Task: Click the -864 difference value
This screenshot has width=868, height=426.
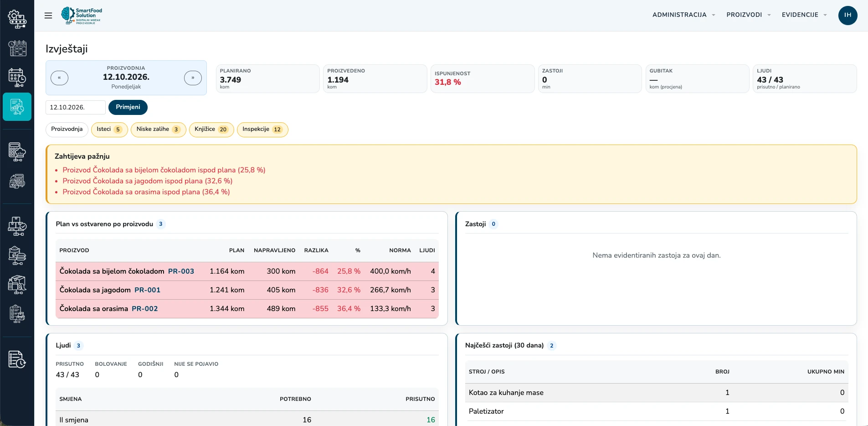Action: click(x=320, y=271)
